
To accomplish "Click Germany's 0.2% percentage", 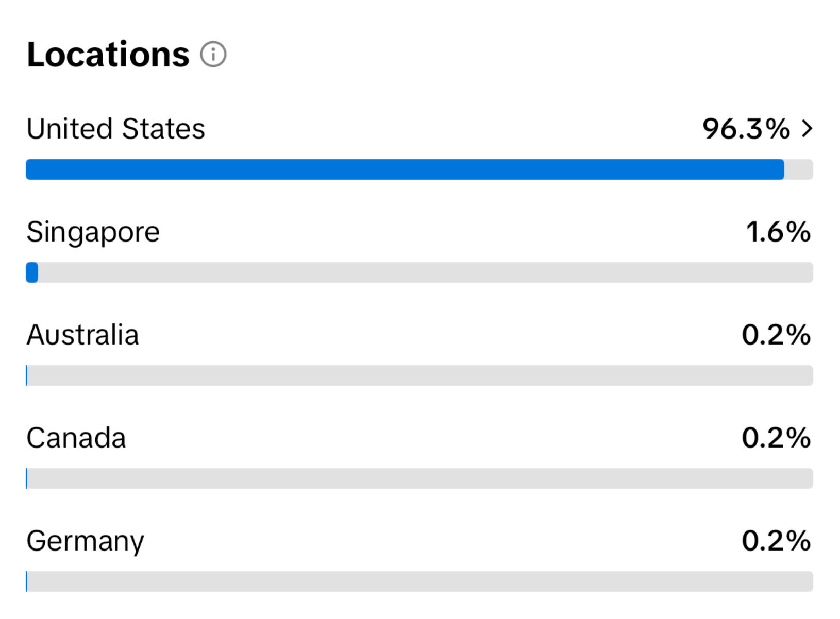I will pyautogui.click(x=776, y=541).
